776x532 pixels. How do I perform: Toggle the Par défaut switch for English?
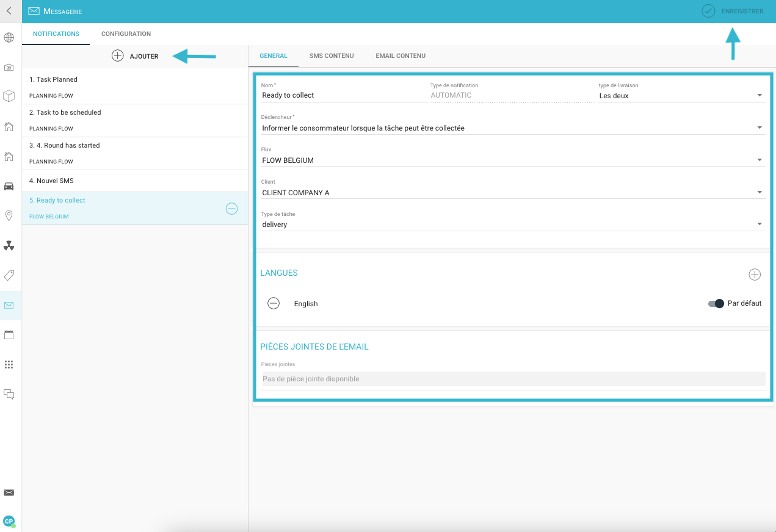pyautogui.click(x=716, y=303)
